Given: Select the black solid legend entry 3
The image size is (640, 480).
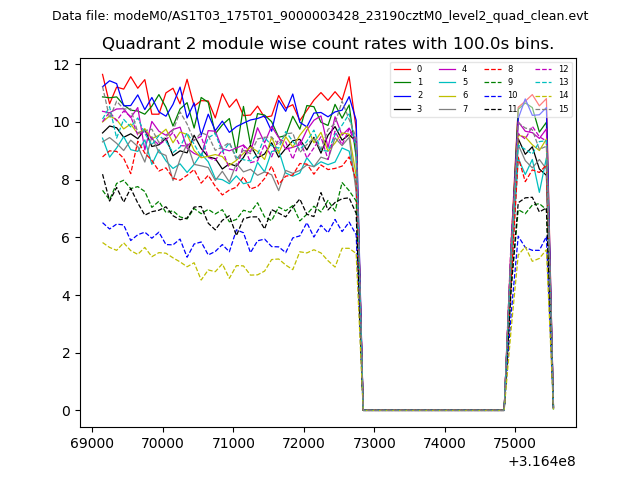Looking at the screenshot, I should [x=402, y=108].
